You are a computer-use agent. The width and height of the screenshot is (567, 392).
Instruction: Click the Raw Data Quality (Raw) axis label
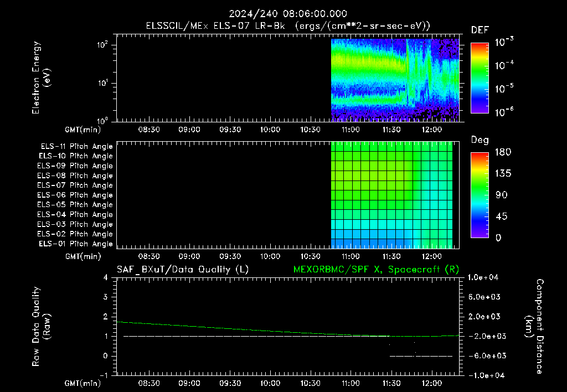pyautogui.click(x=41, y=327)
